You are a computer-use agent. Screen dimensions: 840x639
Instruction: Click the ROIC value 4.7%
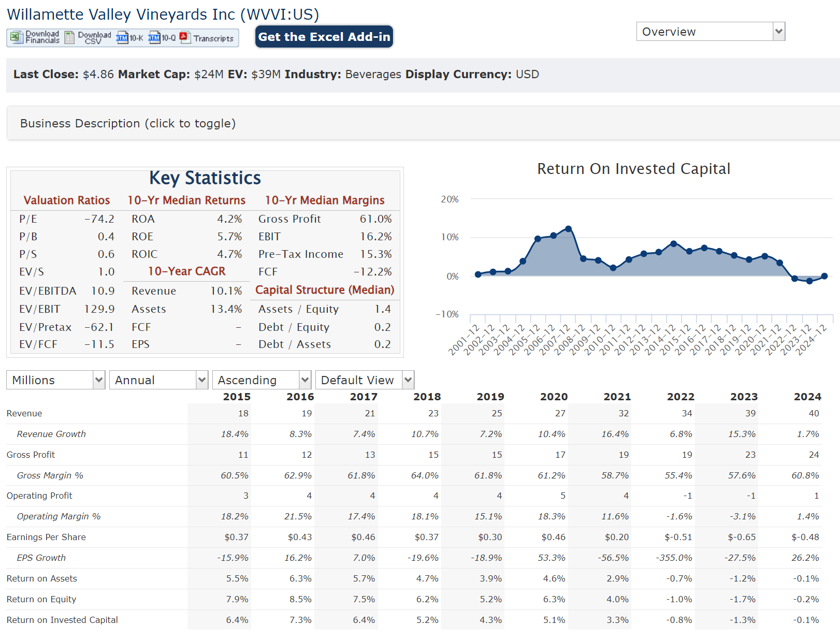[229, 254]
